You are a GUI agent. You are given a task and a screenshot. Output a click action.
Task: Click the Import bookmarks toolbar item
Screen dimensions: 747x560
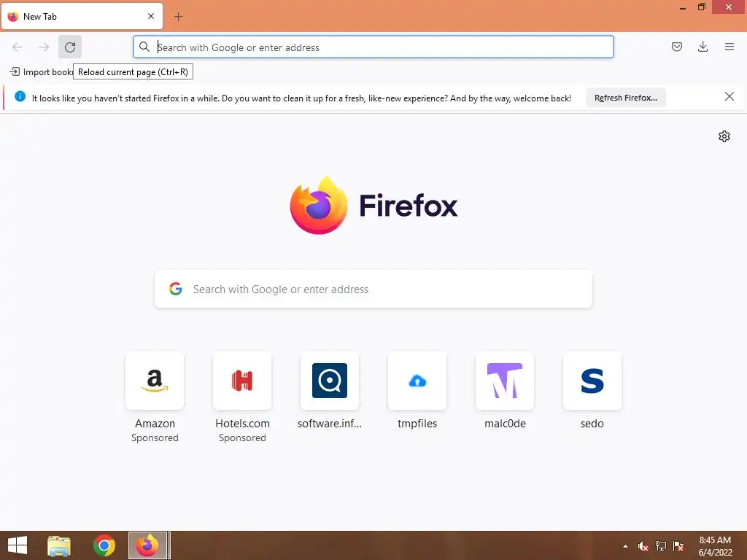pos(41,72)
